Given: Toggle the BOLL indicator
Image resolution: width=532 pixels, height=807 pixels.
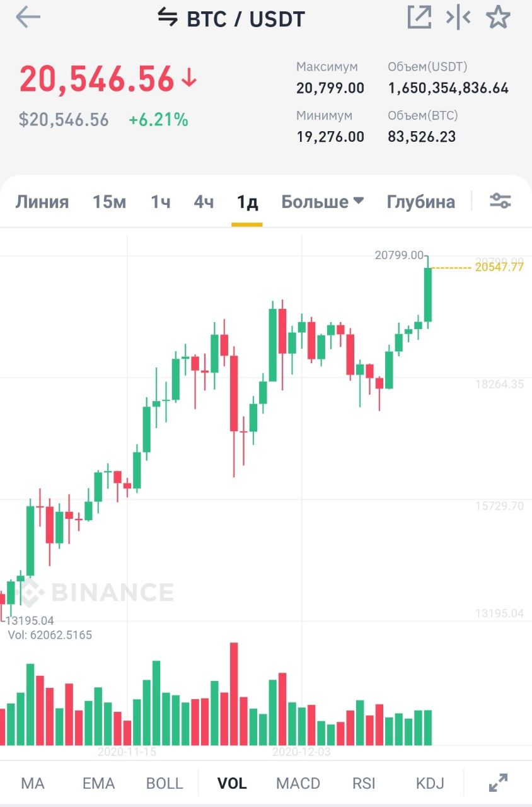Looking at the screenshot, I should 165,784.
